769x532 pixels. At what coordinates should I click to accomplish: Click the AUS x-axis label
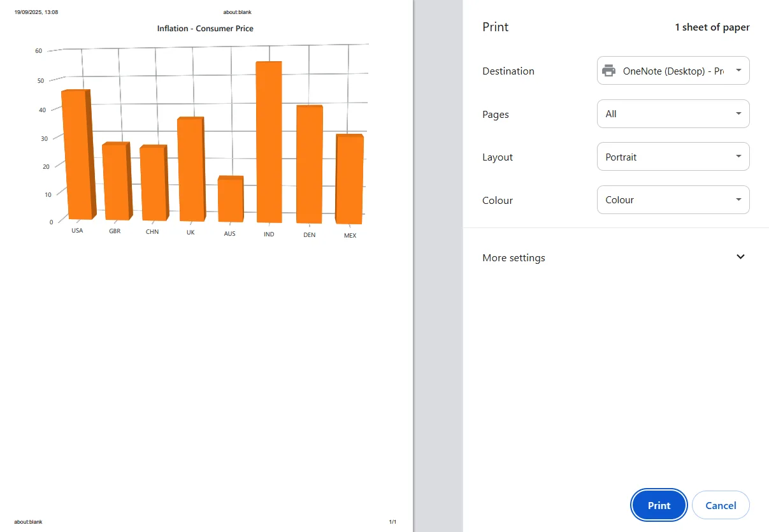(229, 234)
